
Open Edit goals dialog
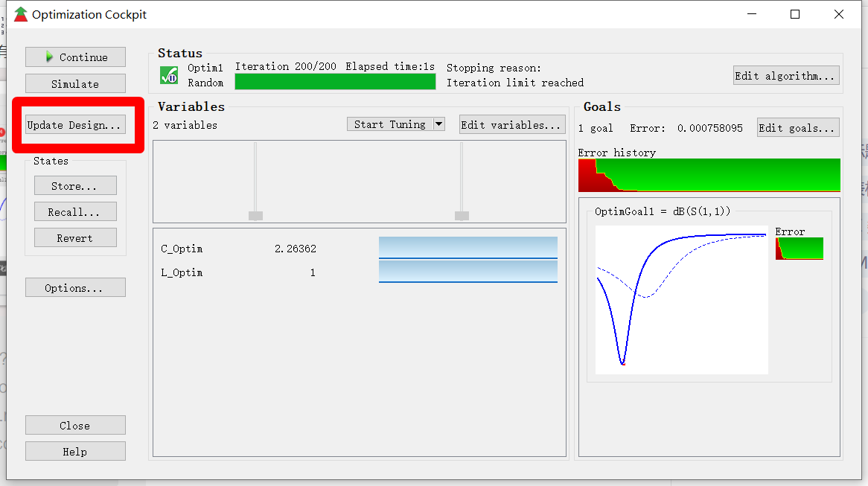798,128
